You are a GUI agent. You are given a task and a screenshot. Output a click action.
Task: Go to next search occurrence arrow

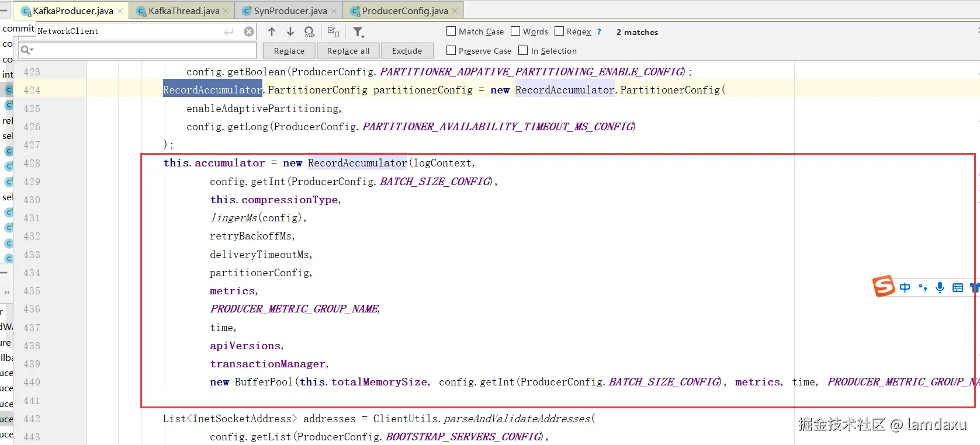(x=290, y=32)
